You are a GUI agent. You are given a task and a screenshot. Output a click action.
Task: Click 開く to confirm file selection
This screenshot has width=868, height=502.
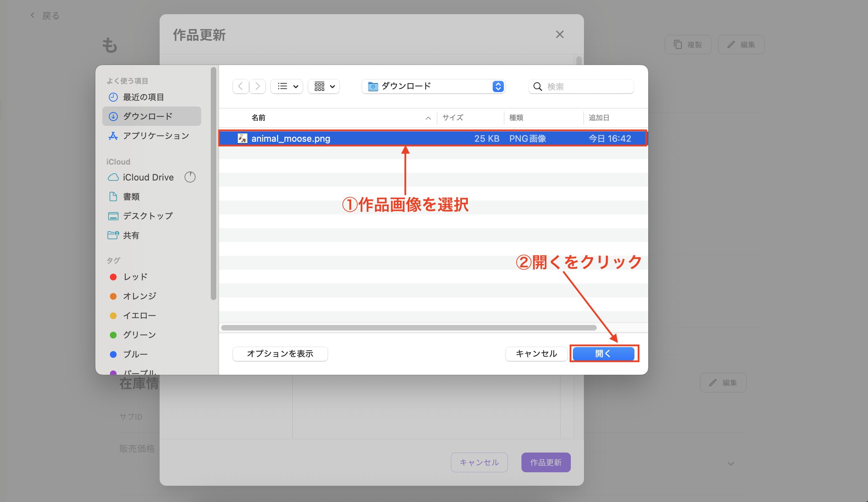pyautogui.click(x=604, y=353)
